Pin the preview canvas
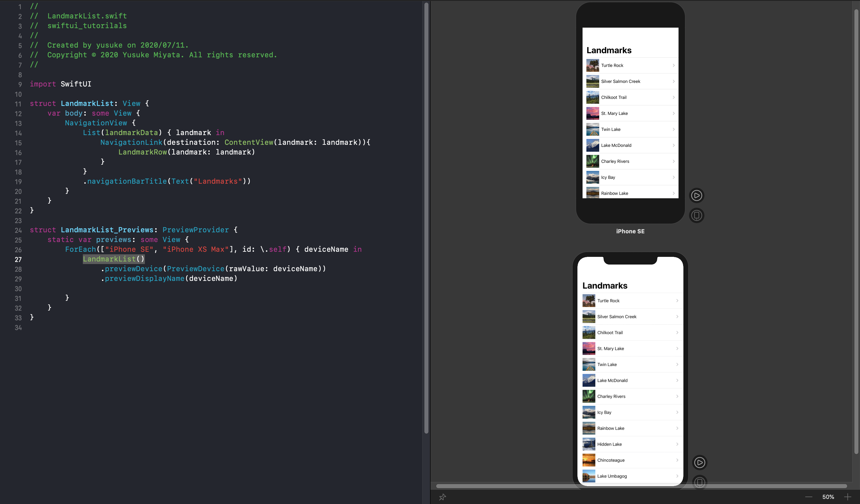This screenshot has height=504, width=860. tap(442, 497)
